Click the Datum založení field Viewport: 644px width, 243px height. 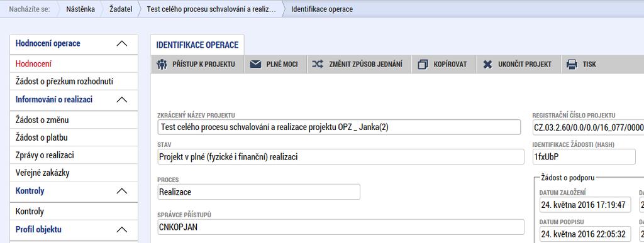point(585,205)
